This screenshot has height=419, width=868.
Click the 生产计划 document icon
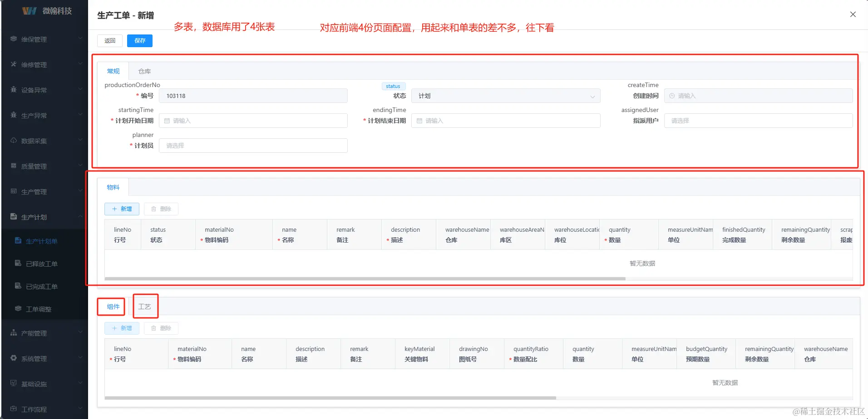(x=14, y=217)
